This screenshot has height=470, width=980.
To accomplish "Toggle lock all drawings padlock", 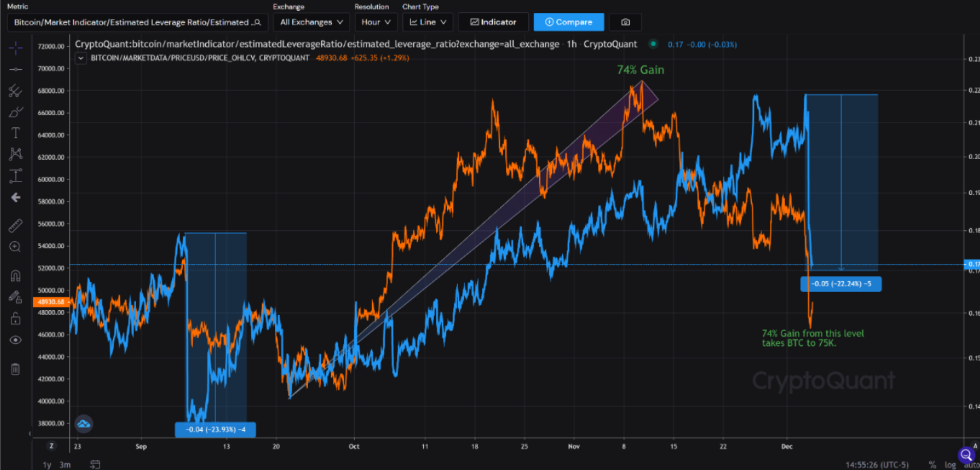I will point(15,318).
